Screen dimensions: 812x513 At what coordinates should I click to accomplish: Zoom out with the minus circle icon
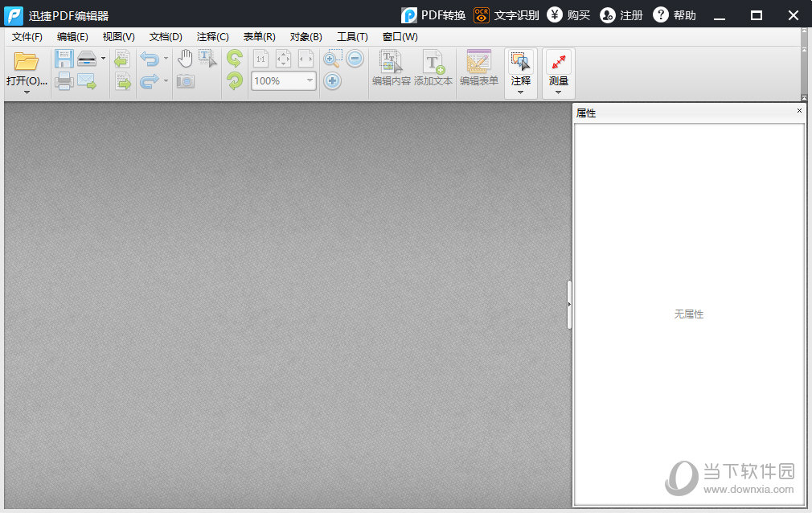click(355, 59)
